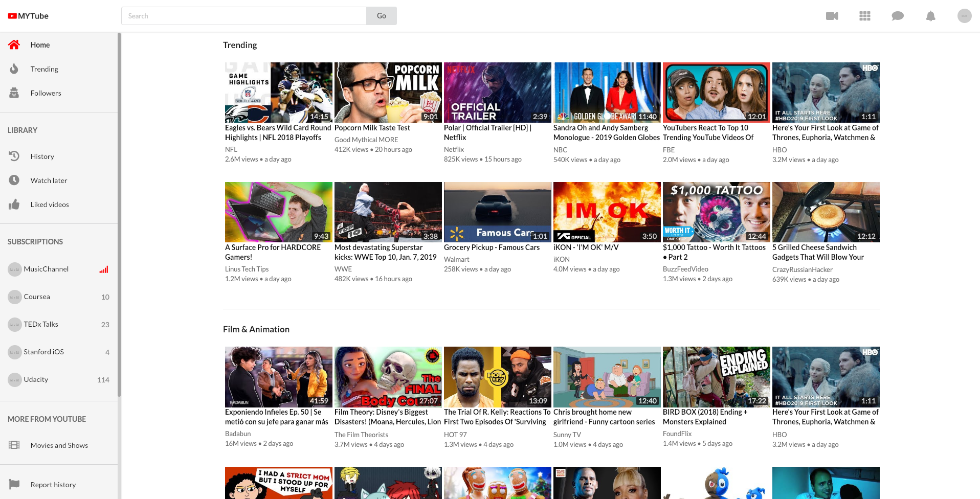Click the MusicChannel avatar icon

click(x=14, y=269)
